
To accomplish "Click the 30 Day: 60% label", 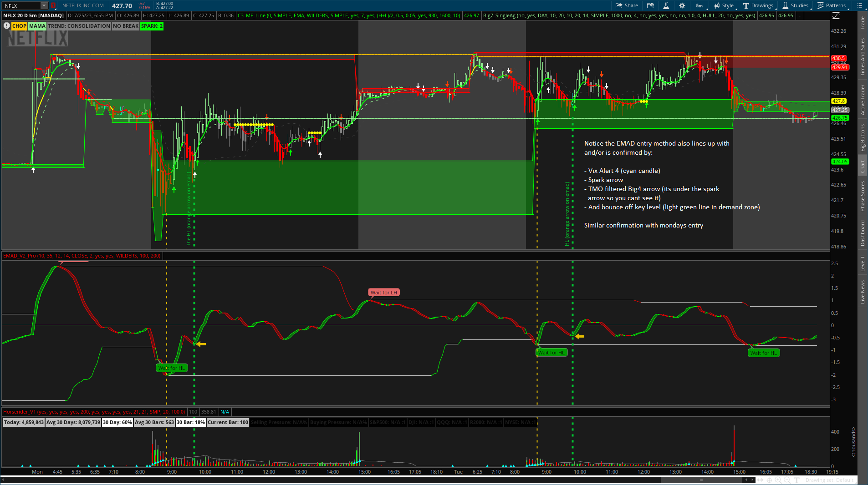I will (x=117, y=422).
